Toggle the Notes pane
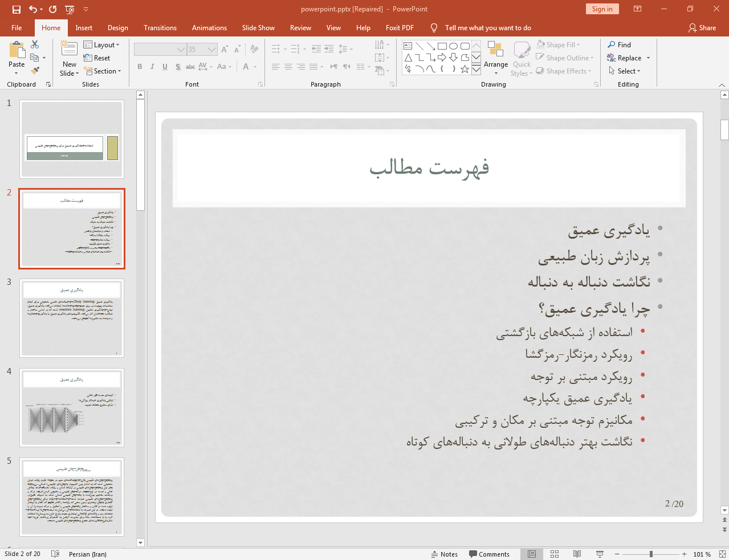Screen dimensions: 729x560 pos(445,554)
